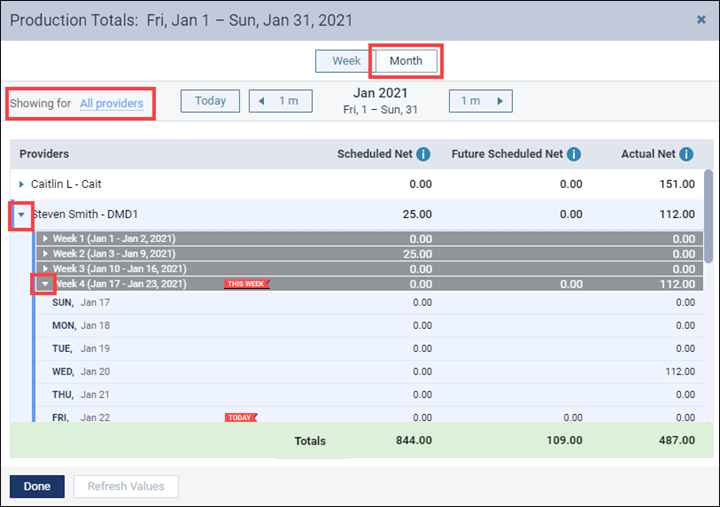Viewport: 720px width, 507px height.
Task: Click Caitlin's actual net 151.00
Action: [677, 184]
